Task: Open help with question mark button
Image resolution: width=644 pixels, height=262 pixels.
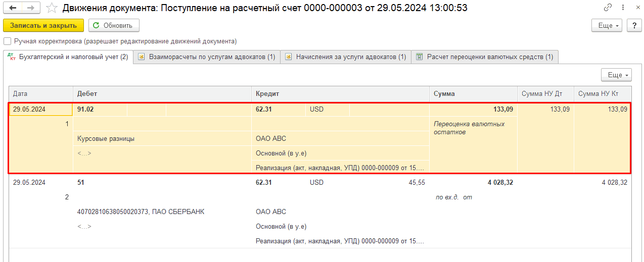Action: (x=634, y=26)
